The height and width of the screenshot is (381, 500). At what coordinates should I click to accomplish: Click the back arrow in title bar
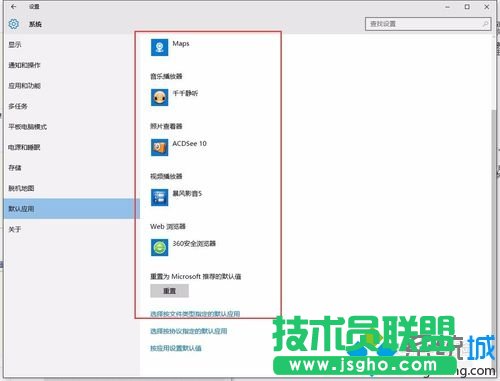(x=13, y=6)
